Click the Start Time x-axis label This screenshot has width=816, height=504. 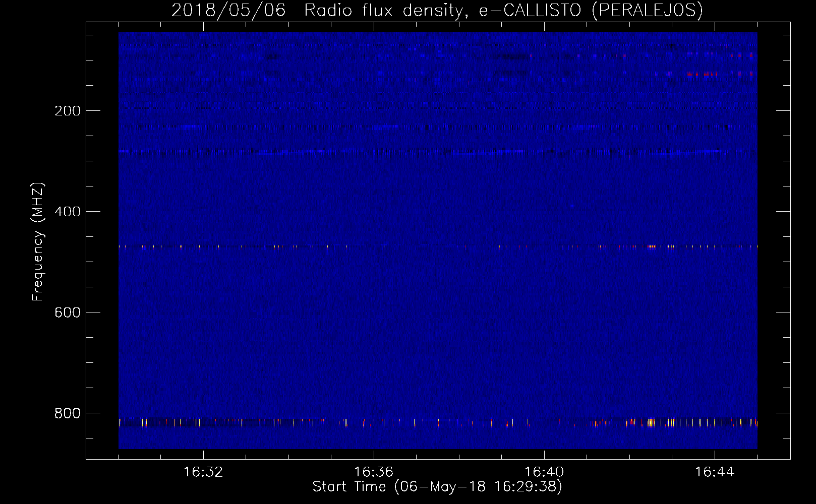point(437,486)
